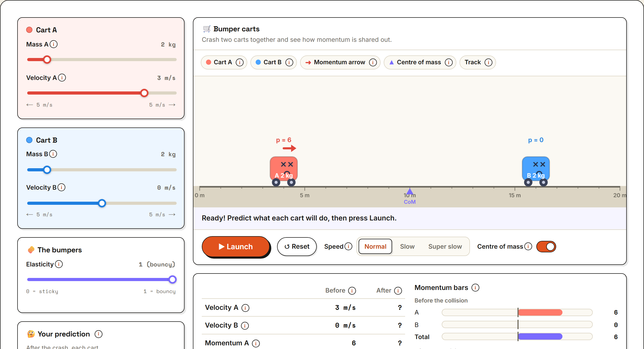Open info icon beside Centre of mass toggle
The height and width of the screenshot is (349, 644).
[x=528, y=246]
